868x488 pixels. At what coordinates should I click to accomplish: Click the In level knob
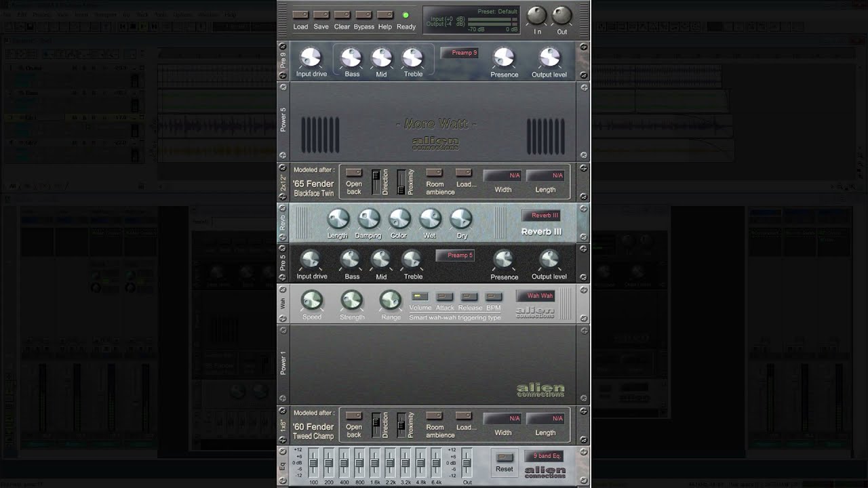(x=537, y=15)
